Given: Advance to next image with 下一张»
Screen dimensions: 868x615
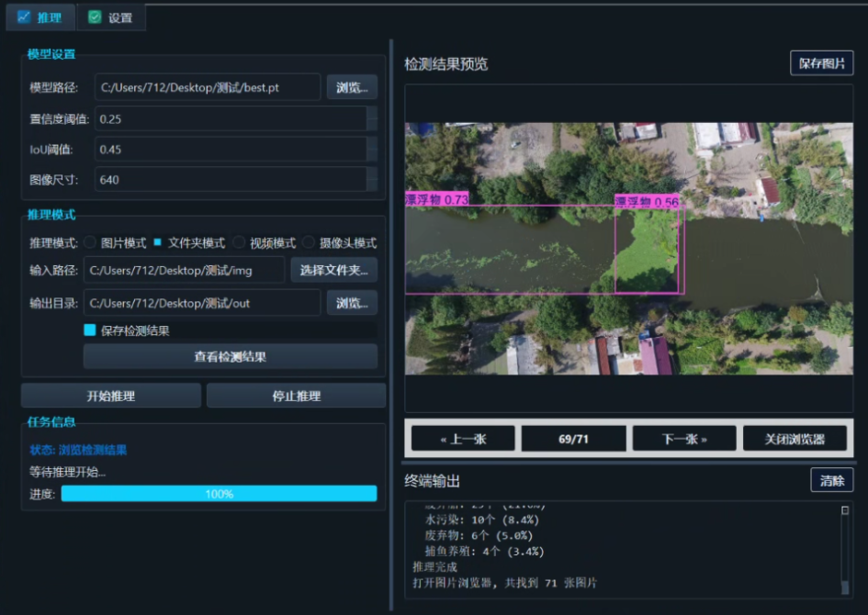Looking at the screenshot, I should coord(683,438).
